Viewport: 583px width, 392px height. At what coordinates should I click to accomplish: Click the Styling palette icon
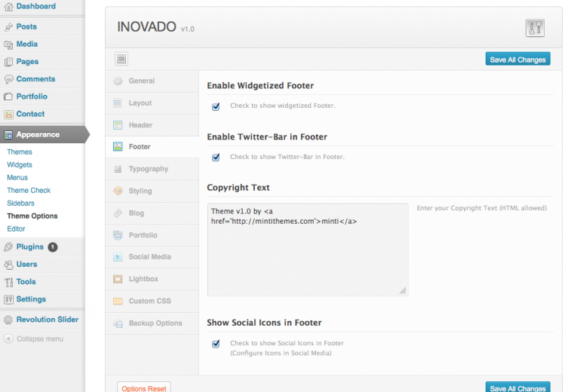pyautogui.click(x=118, y=191)
